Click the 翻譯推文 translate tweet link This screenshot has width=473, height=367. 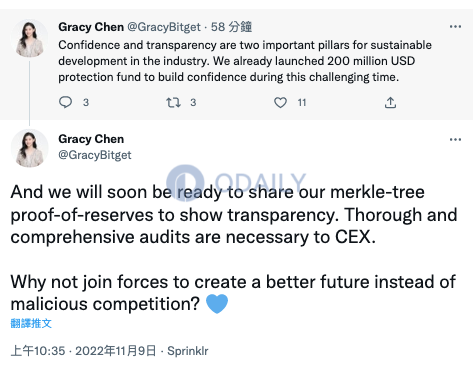(x=31, y=323)
